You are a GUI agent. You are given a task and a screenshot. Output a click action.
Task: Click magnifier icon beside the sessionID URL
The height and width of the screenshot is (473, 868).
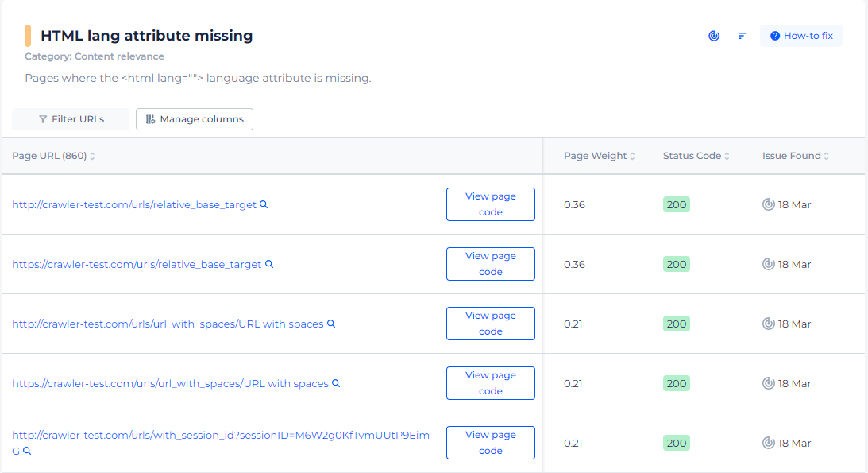tap(27, 451)
